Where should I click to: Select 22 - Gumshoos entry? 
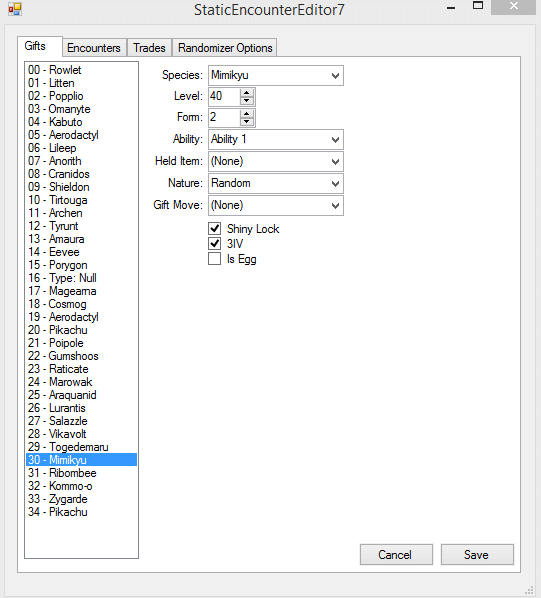(x=81, y=355)
